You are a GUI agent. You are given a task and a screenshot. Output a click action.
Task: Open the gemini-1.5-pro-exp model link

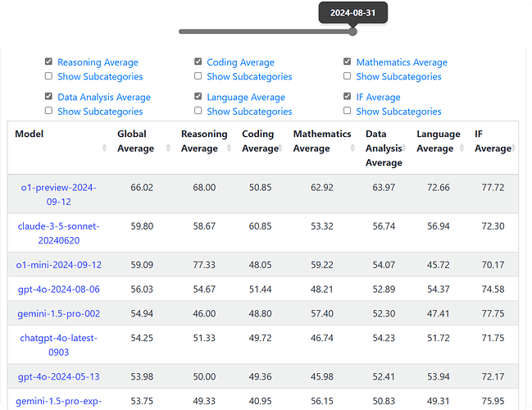point(59,401)
